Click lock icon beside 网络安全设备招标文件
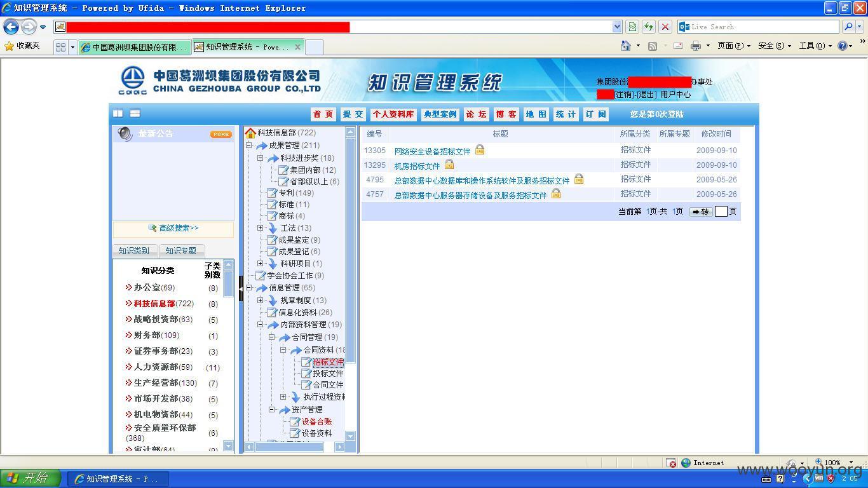Screen dimensions: 868x488 pyautogui.click(x=480, y=149)
